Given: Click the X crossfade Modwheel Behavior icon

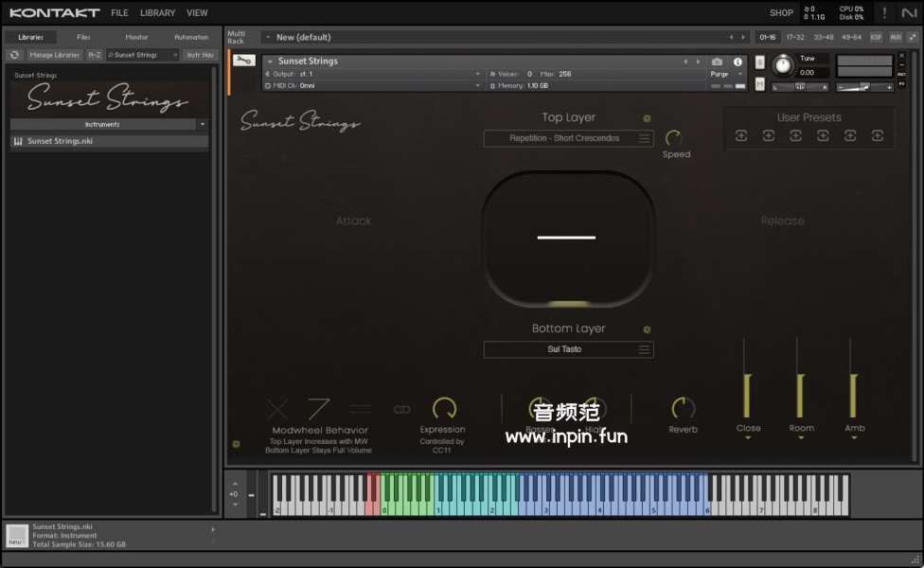Looking at the screenshot, I should point(277,409).
